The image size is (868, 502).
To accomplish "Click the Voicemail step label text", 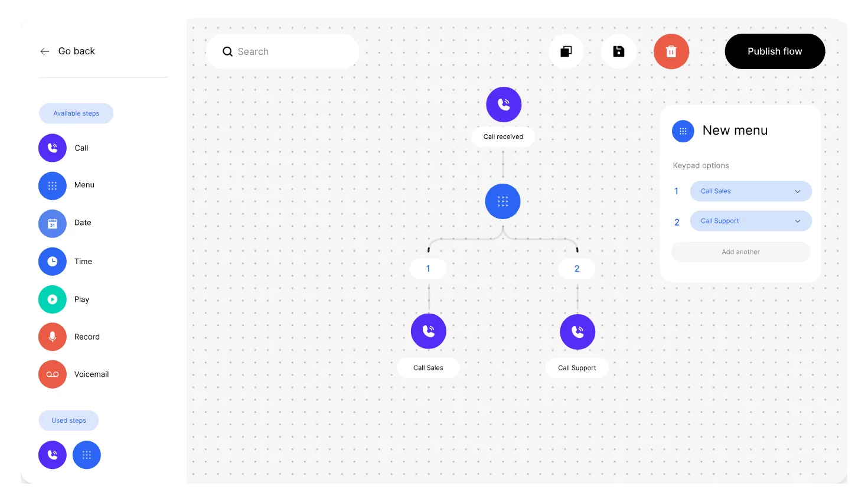I will [x=92, y=374].
